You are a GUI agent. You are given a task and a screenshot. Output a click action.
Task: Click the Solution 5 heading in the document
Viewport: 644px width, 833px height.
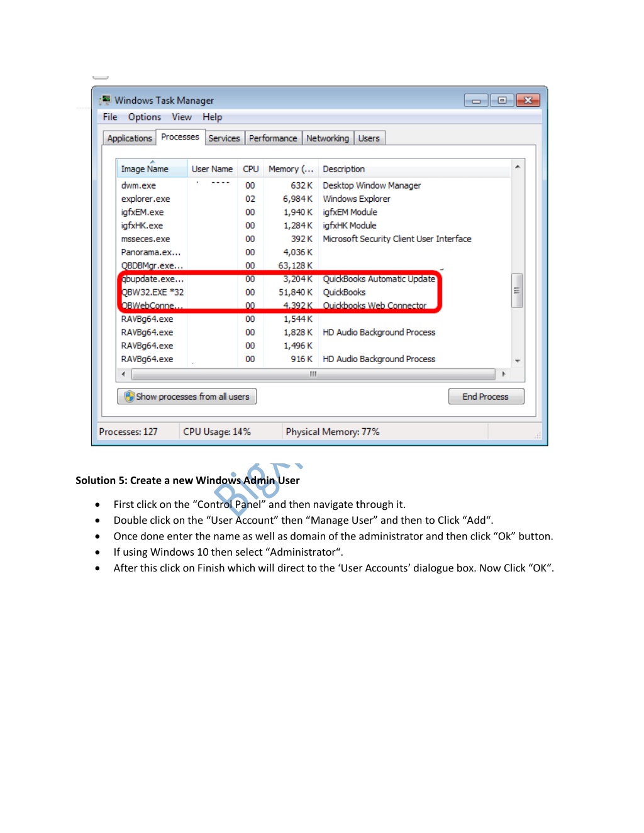tap(187, 480)
